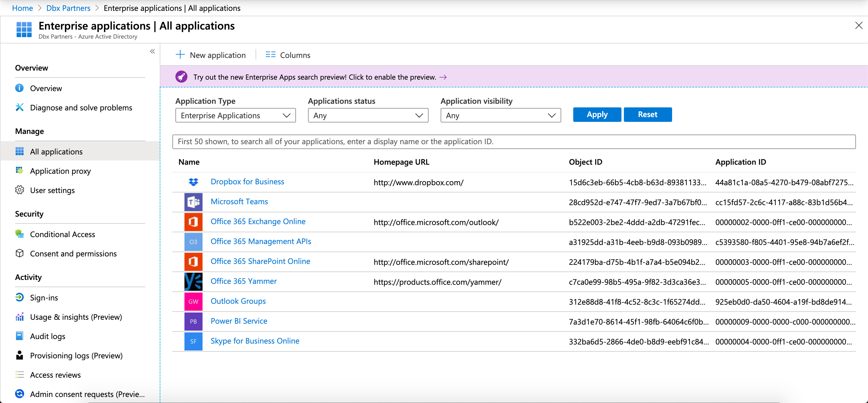Click the Office 365 SharePoint Online icon
This screenshot has height=403, width=868.
pyautogui.click(x=193, y=262)
